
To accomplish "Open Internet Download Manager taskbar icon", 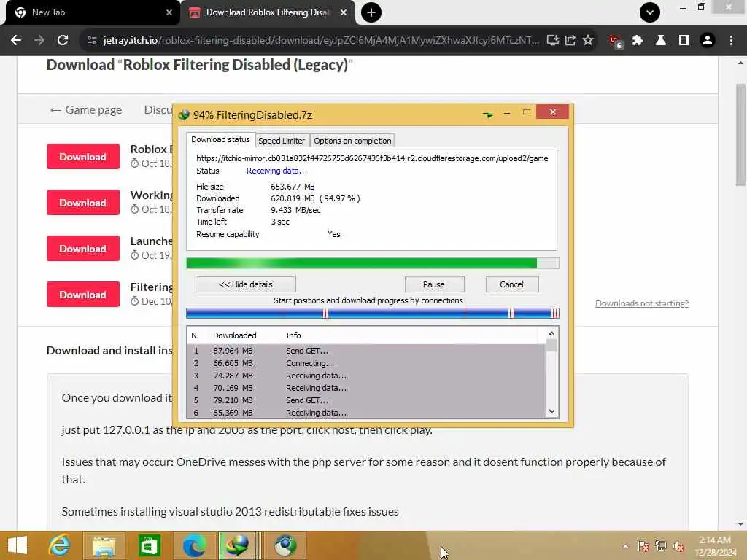I will pos(238,545).
